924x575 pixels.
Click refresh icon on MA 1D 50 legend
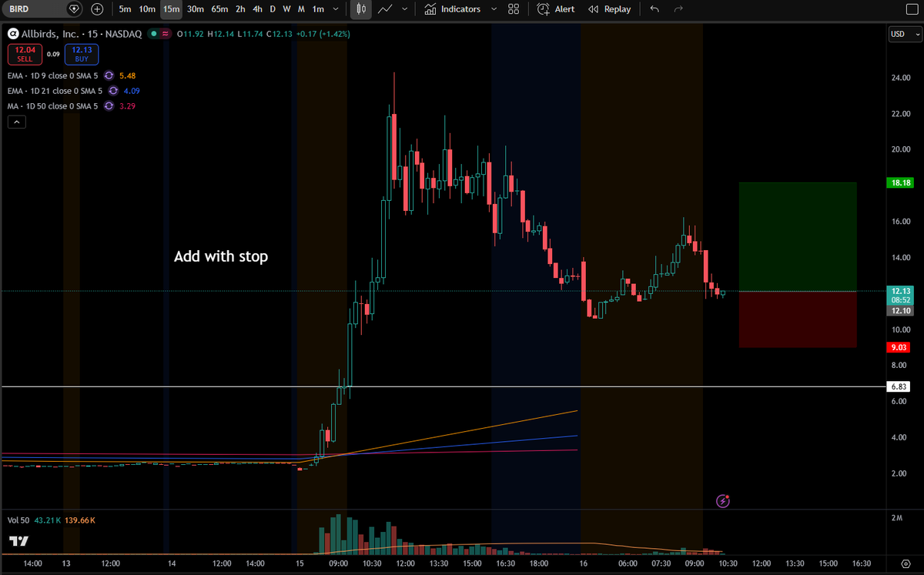109,106
